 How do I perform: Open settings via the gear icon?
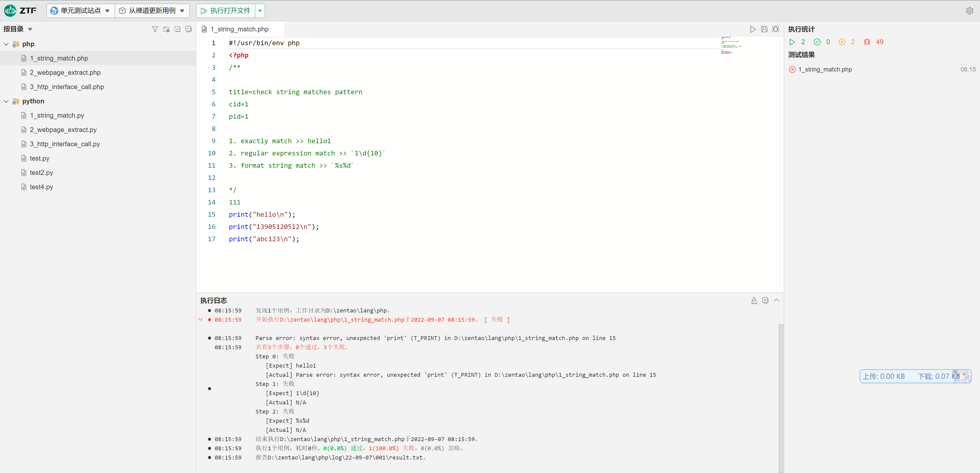coord(969,11)
